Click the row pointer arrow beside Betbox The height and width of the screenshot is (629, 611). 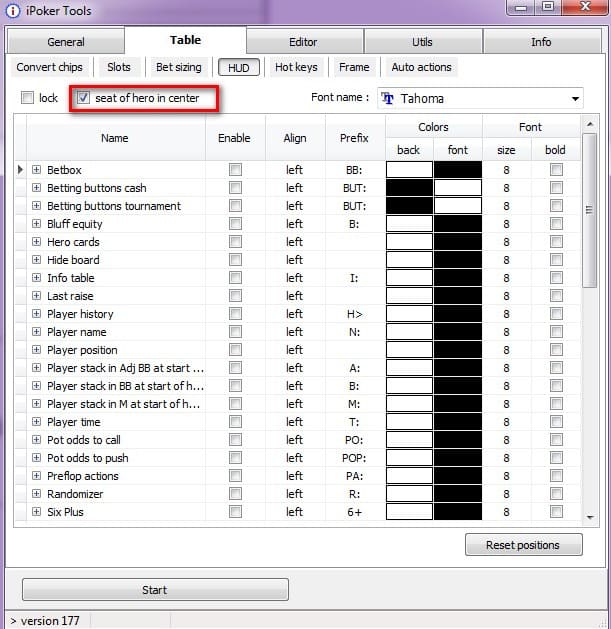[x=20, y=170]
